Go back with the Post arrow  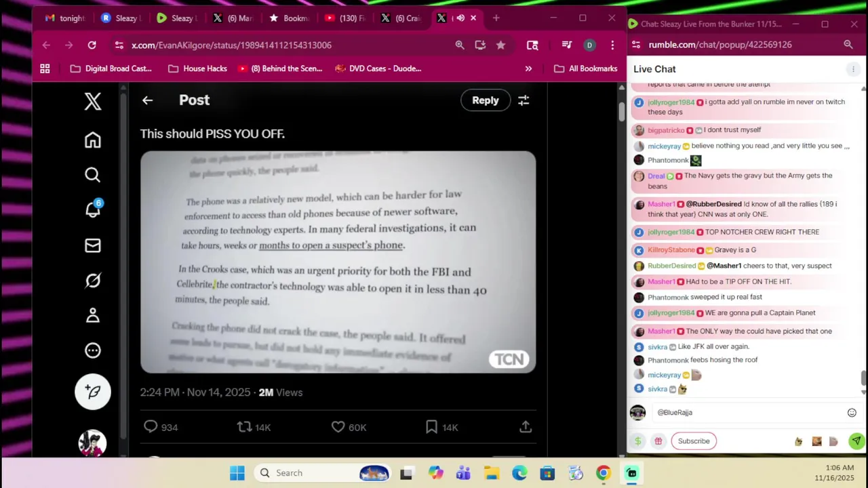[x=147, y=100]
